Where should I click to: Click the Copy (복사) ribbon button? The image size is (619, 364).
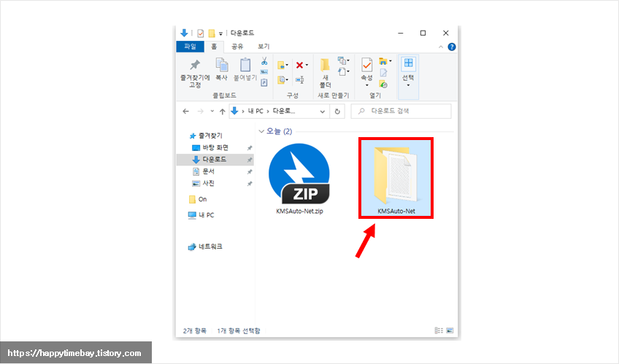coord(221,69)
